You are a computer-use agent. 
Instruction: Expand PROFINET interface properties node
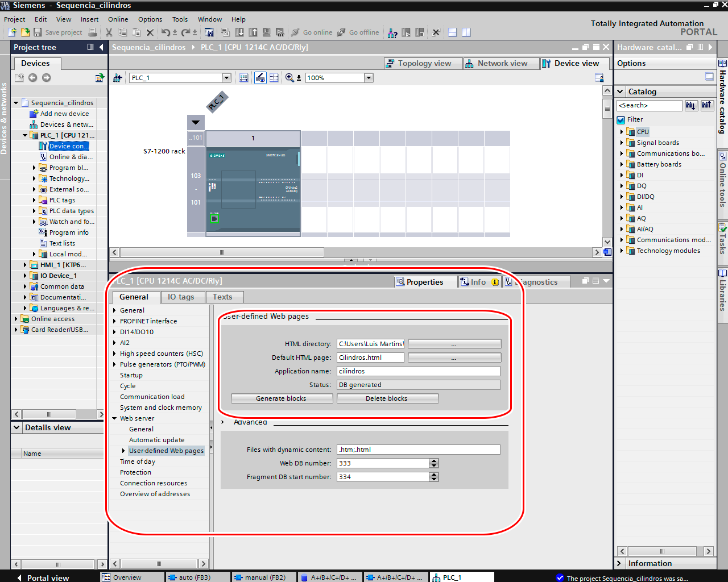coord(114,321)
